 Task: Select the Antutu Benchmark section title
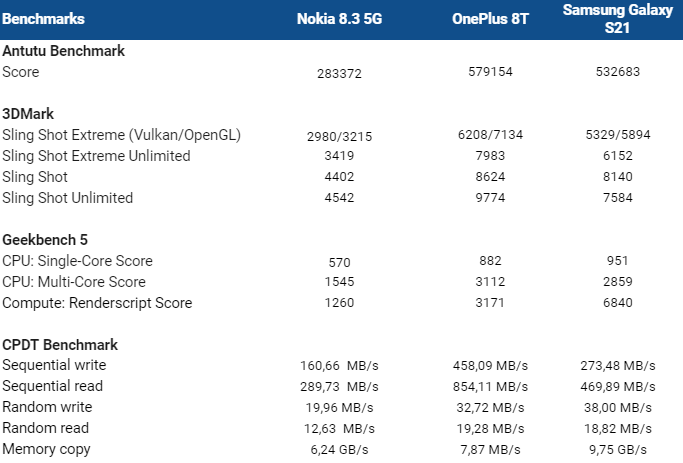pos(64,51)
